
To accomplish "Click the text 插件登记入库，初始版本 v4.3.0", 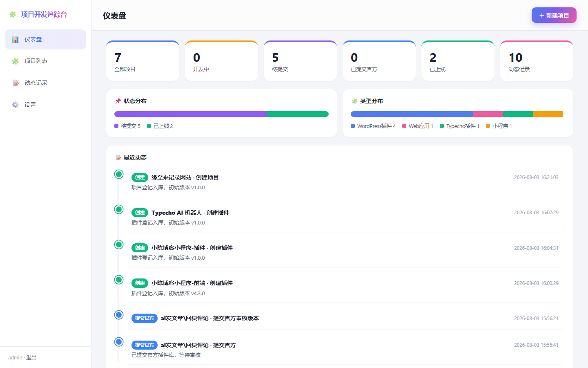I will pos(168,293).
